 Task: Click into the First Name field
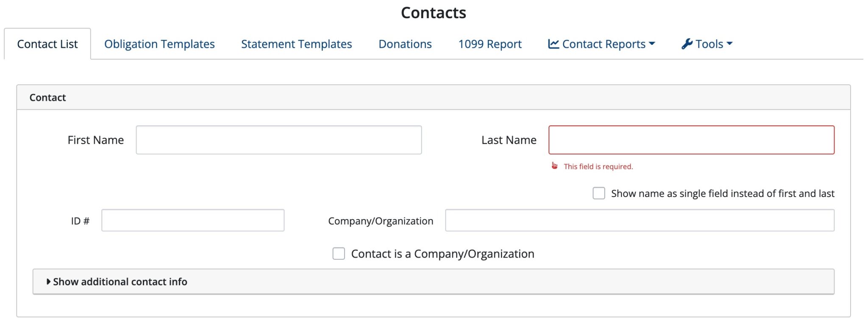(278, 140)
